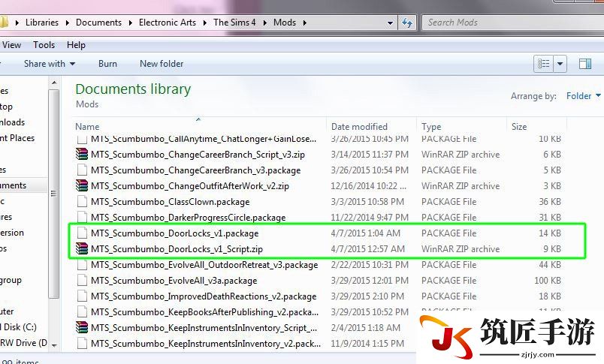Expand the arrow after Libraries in breadcrumb
Image resolution: width=604 pixels, height=364 pixels.
(x=68, y=23)
